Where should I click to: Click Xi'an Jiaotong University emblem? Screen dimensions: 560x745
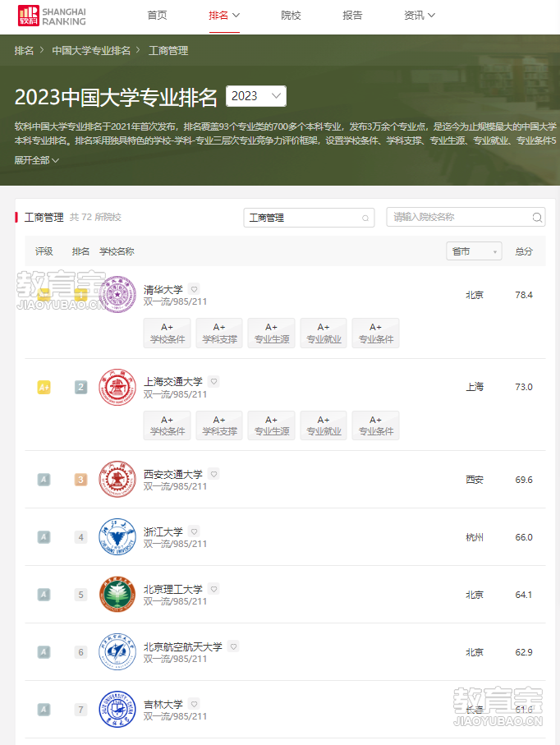(117, 480)
